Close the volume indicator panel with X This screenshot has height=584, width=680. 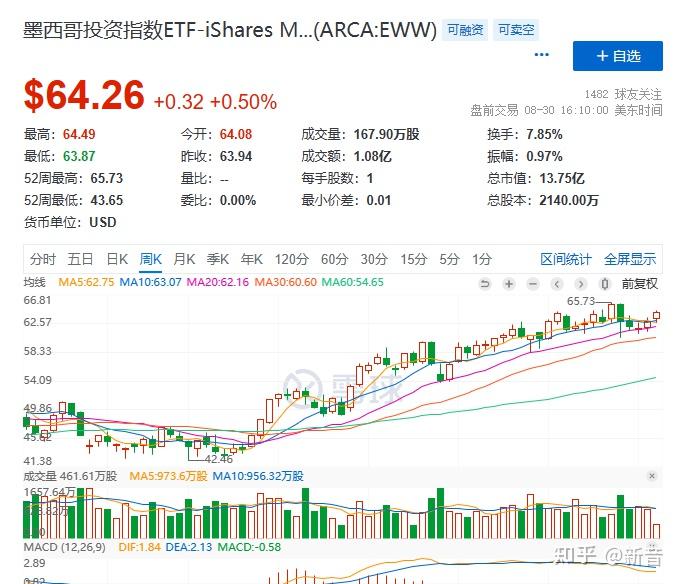point(651,476)
